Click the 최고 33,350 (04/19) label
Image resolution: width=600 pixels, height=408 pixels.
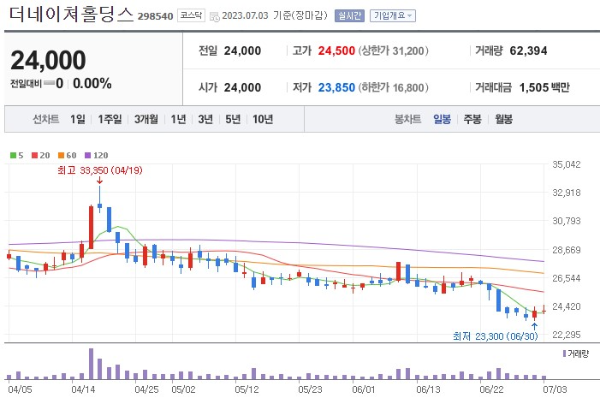pos(100,170)
